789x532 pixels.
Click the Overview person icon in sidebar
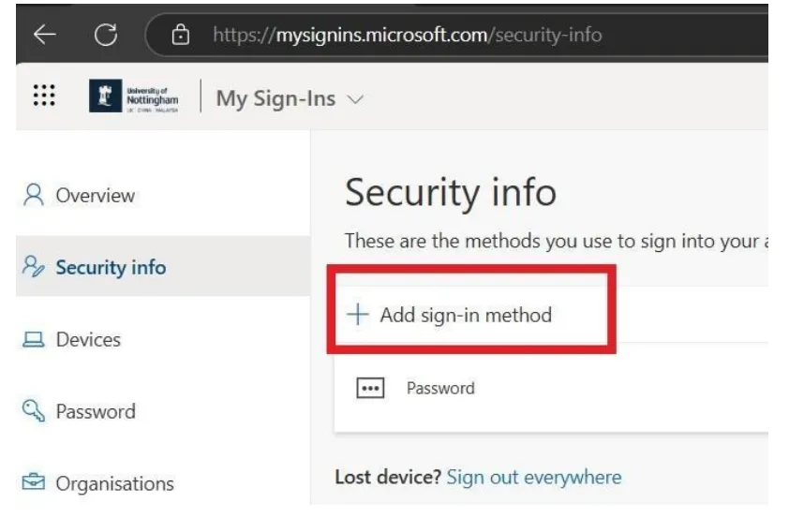coord(33,195)
